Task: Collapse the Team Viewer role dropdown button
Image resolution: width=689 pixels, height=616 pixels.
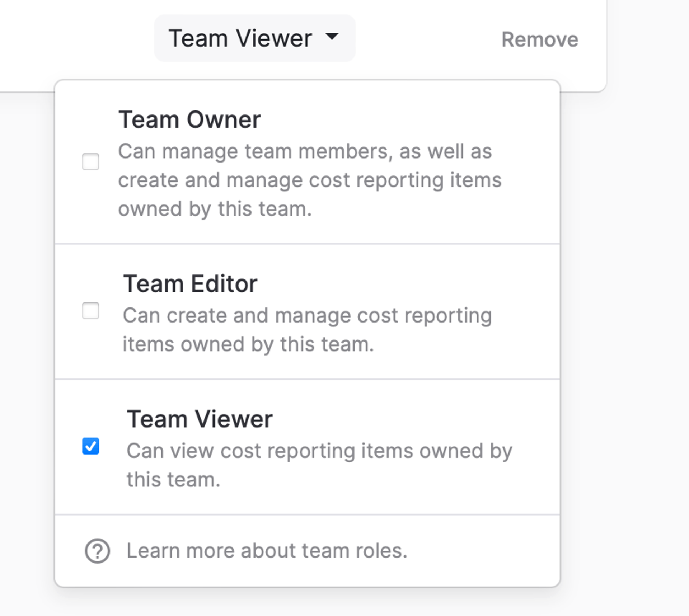Action: pyautogui.click(x=255, y=38)
